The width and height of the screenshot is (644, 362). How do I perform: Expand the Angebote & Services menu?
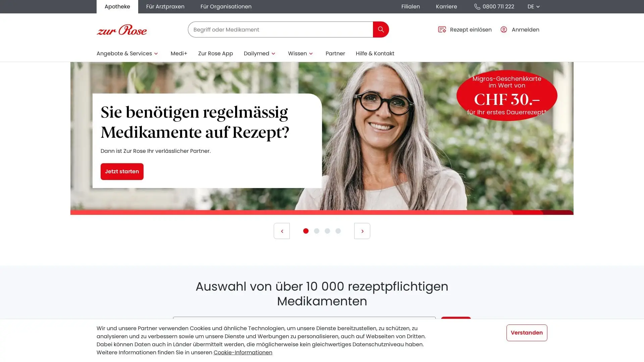[127, 54]
